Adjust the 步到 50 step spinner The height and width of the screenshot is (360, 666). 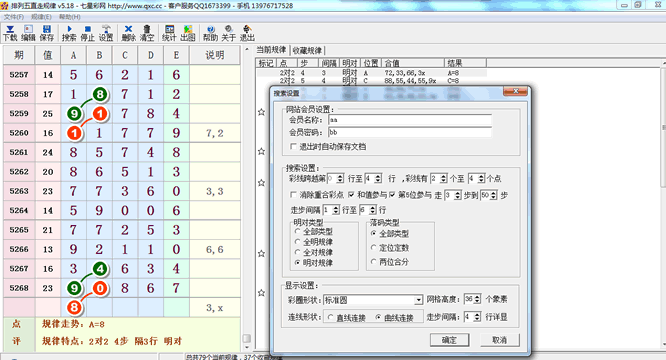(x=494, y=195)
